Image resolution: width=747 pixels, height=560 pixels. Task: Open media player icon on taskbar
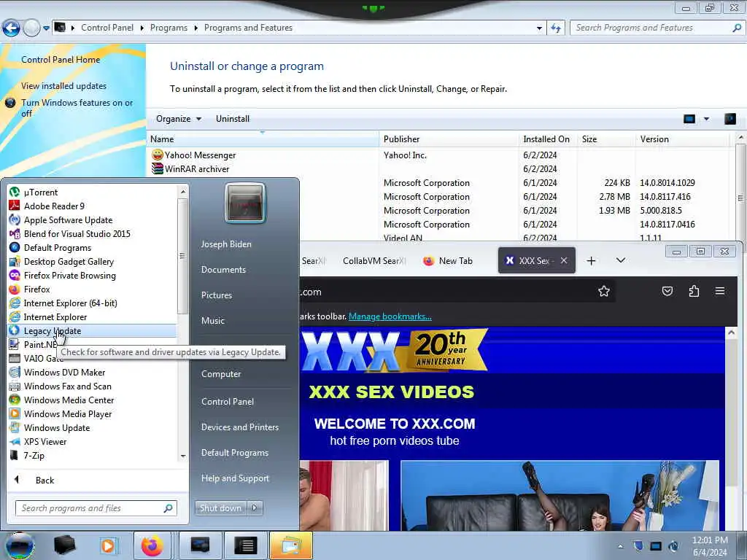coord(108,545)
